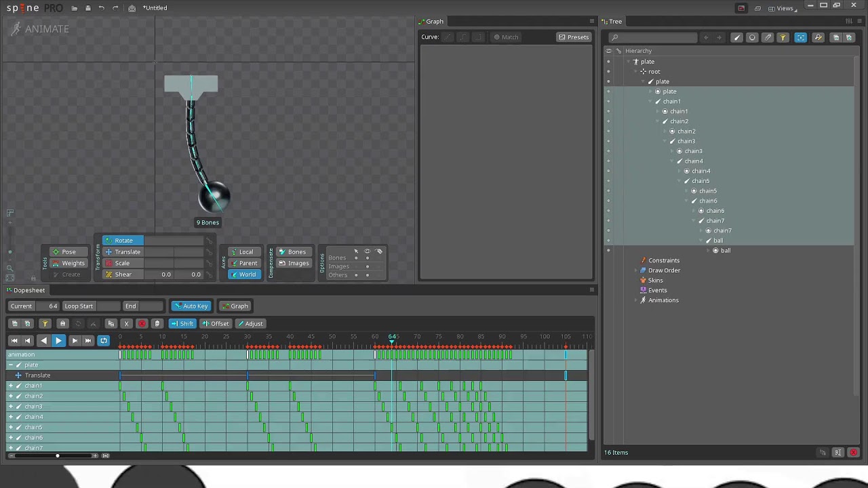Click the dopesheet filter funnel icon

click(x=45, y=324)
